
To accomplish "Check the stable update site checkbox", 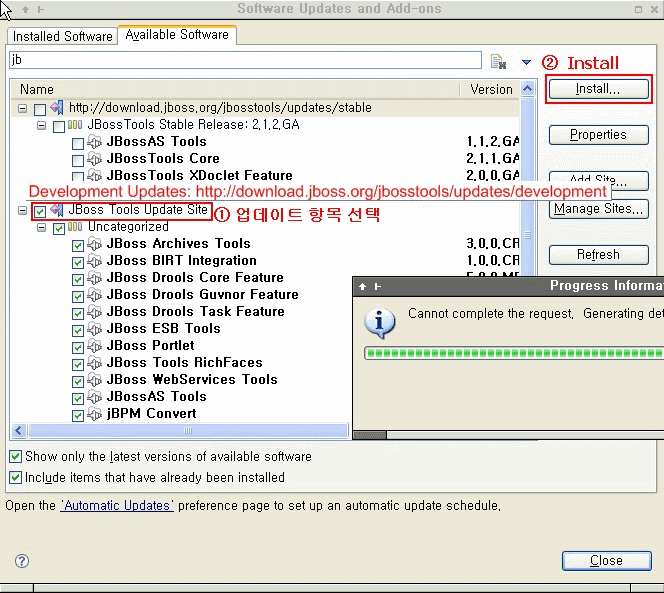I will (x=40, y=110).
